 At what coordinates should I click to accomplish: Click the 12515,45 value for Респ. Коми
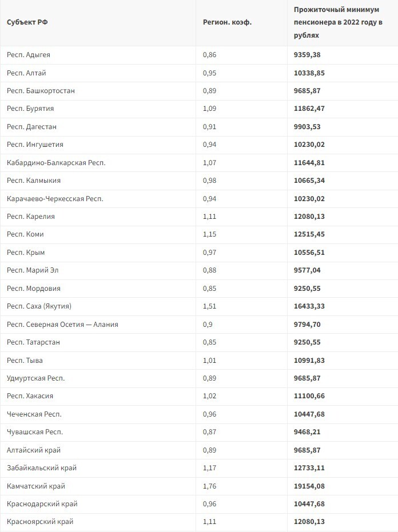click(x=311, y=234)
